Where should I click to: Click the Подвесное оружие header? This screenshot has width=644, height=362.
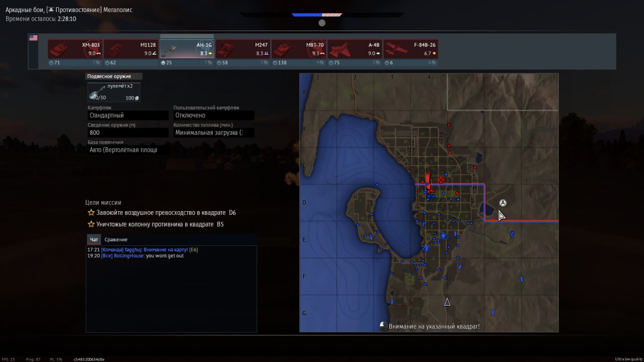[114, 76]
